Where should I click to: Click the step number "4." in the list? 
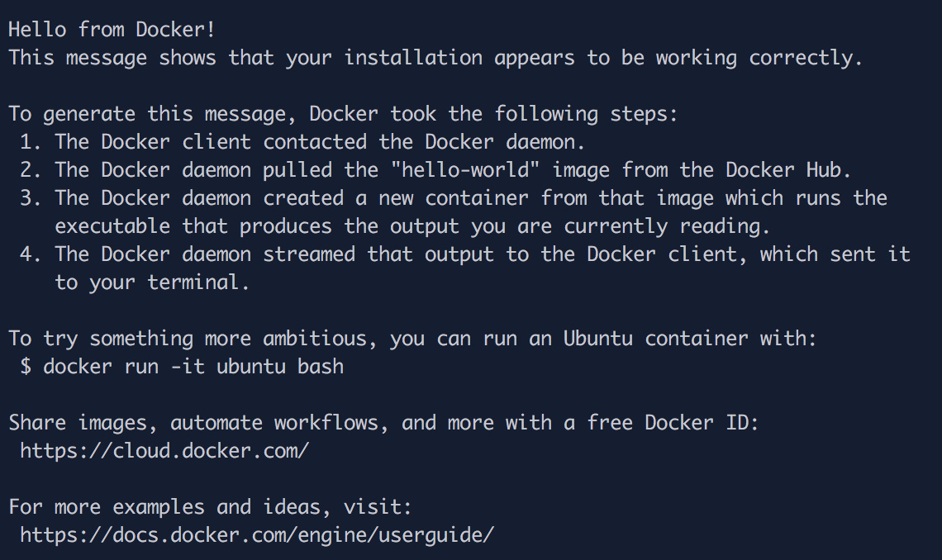click(x=31, y=254)
